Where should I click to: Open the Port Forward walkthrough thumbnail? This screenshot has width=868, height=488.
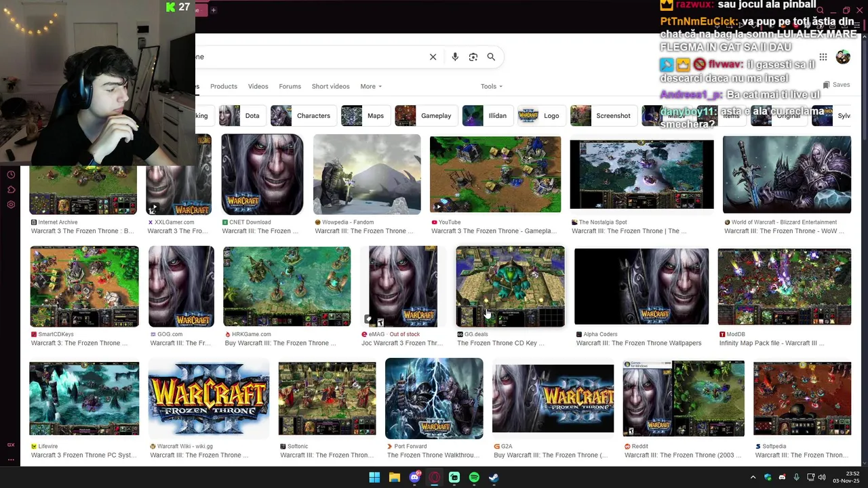tap(434, 399)
